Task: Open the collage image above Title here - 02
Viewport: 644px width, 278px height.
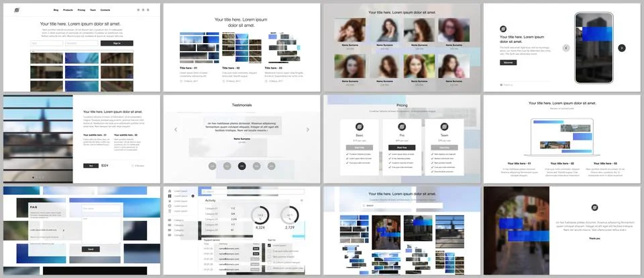Action: tap(242, 48)
